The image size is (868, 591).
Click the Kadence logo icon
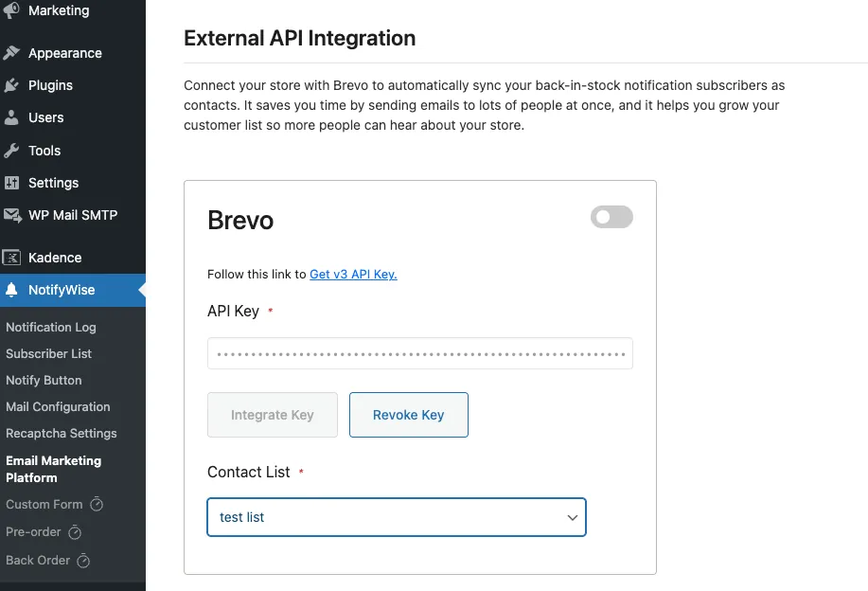pyautogui.click(x=11, y=258)
